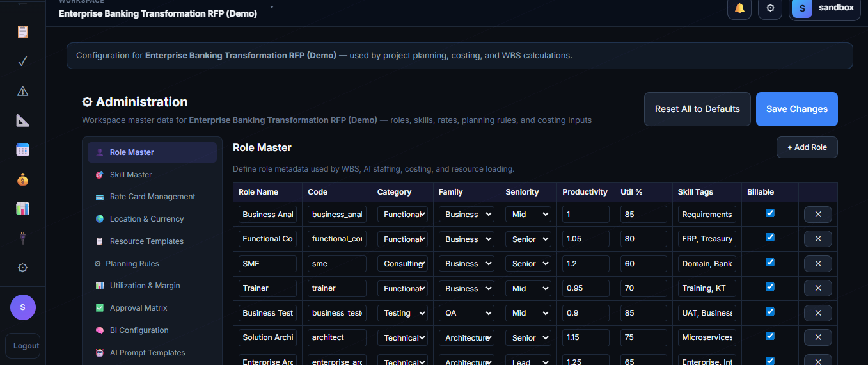Click Reset All to Defaults
The height and width of the screenshot is (365, 868).
697,109
